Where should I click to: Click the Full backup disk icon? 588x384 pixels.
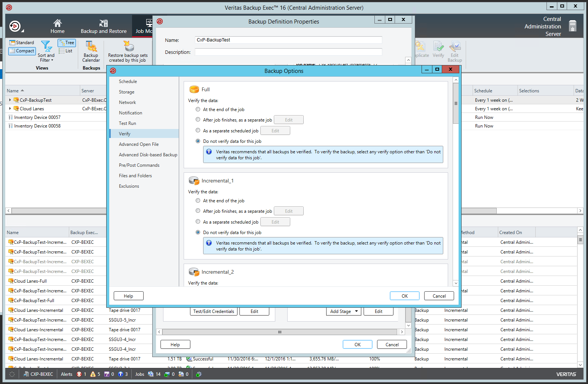(194, 89)
